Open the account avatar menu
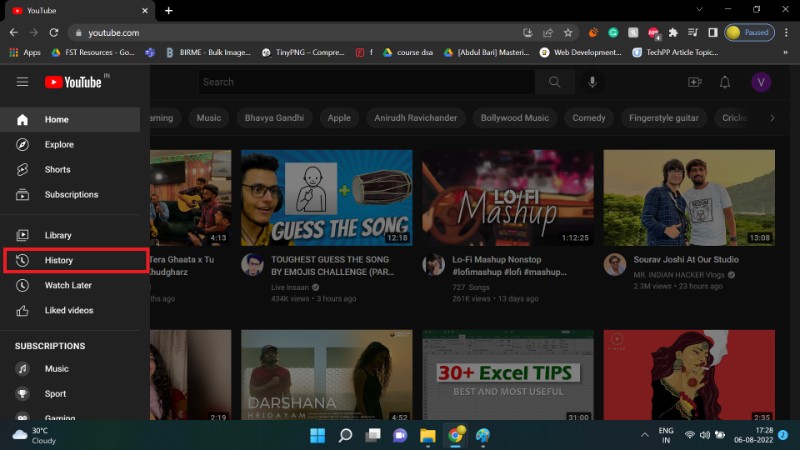Image resolution: width=800 pixels, height=450 pixels. tap(760, 82)
